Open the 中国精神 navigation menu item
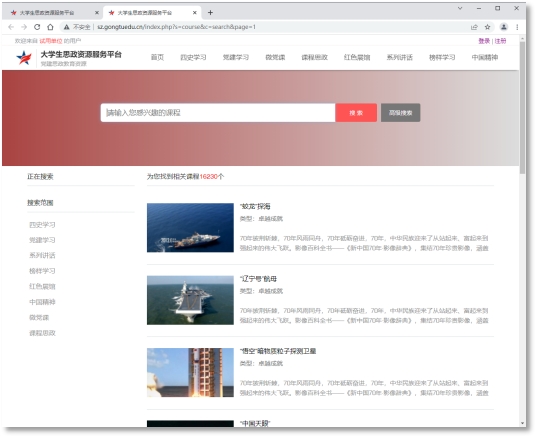Screen dimensions: 535x437 [485, 57]
